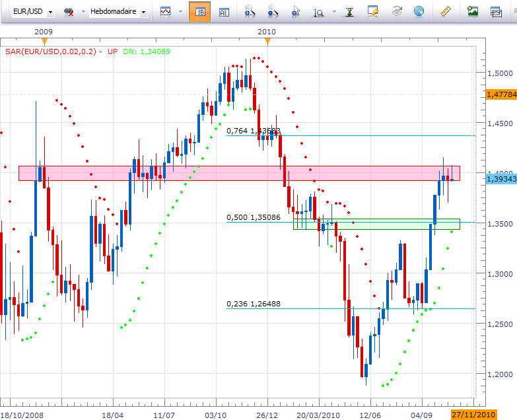The width and height of the screenshot is (517, 420).
Task: Click the 1,3500 price axis label
Action: [x=500, y=224]
